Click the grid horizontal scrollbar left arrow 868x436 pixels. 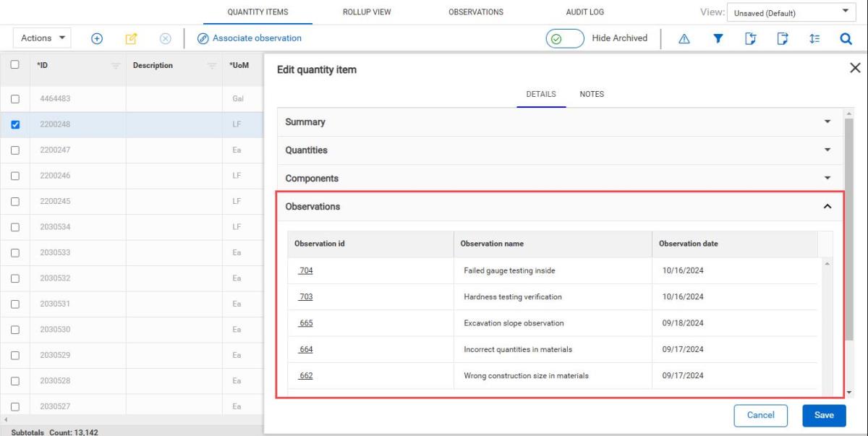[x=4, y=419]
